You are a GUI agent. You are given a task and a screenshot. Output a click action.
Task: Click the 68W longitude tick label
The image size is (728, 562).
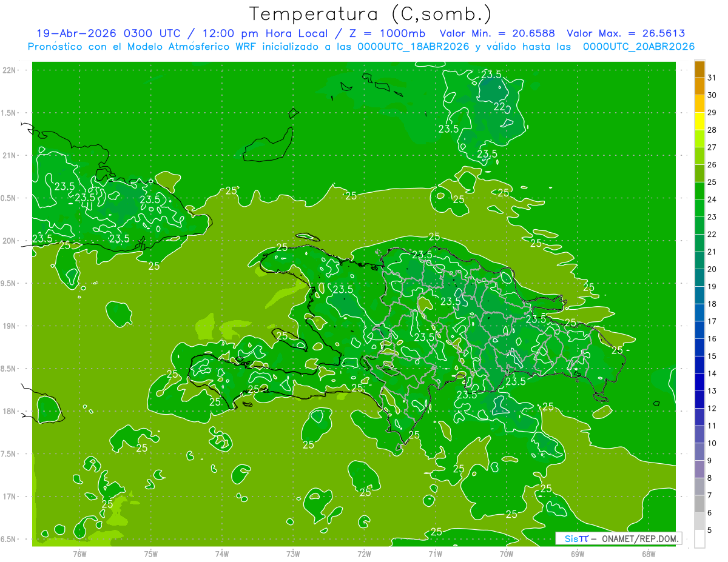tap(649, 554)
